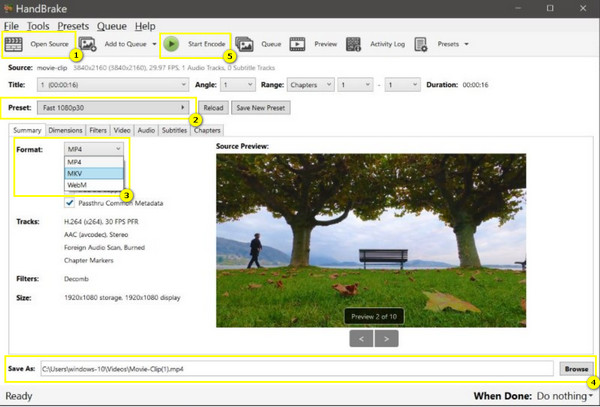Click the Presets document gear icon

point(421,44)
